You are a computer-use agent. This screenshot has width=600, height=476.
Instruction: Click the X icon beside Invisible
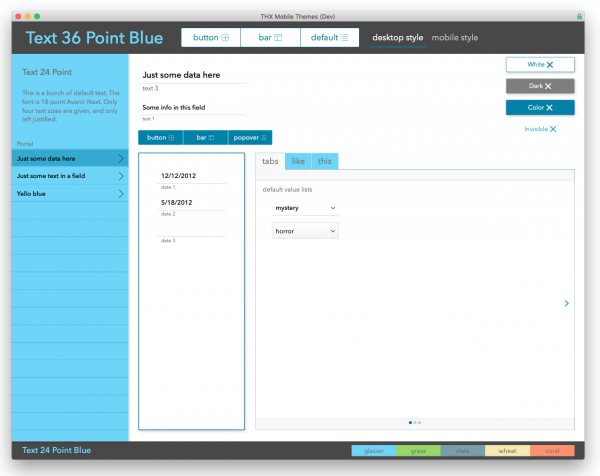pyautogui.click(x=553, y=129)
